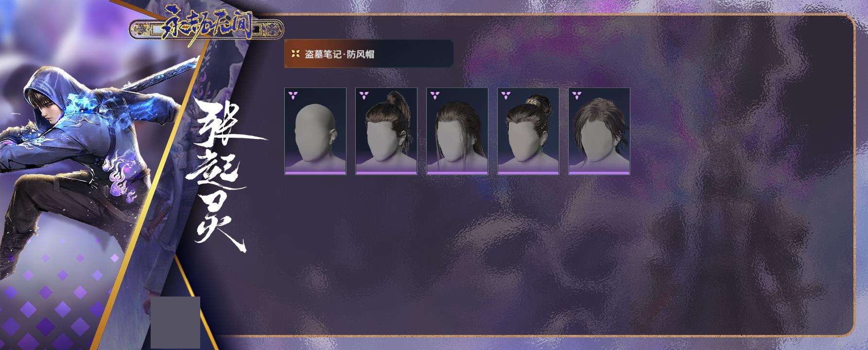This screenshot has height=350, width=868.
Task: Click rarity icon on gold-ornament bun card
Action: tap(505, 95)
